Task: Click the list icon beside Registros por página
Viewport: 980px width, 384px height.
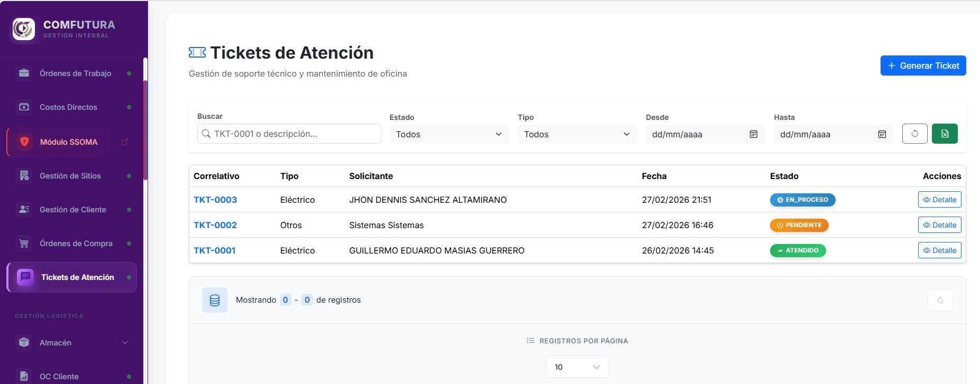Action: point(530,341)
